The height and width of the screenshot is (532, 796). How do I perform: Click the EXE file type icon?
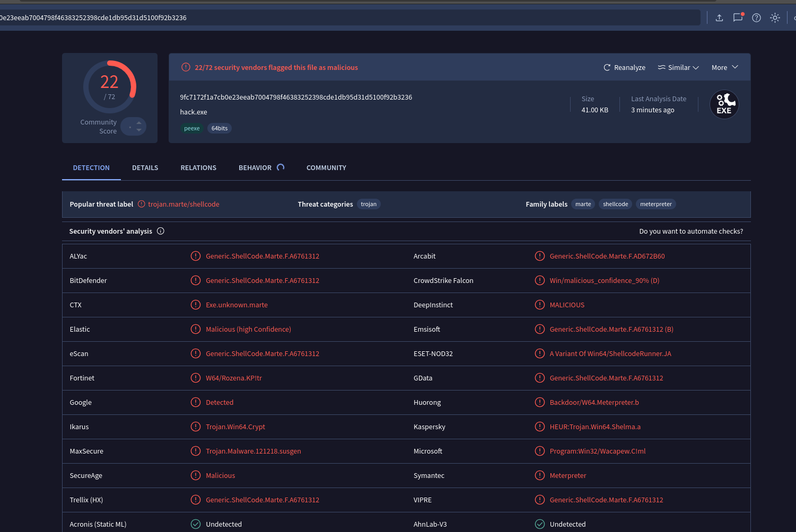coord(724,104)
